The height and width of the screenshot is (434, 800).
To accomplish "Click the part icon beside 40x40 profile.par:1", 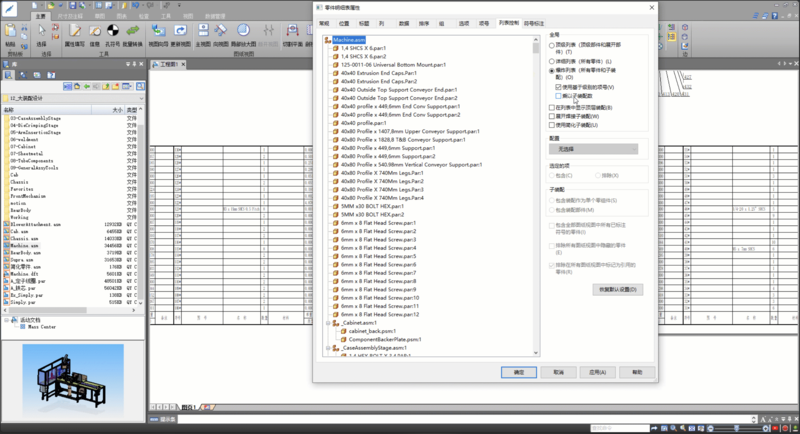I will coord(336,123).
